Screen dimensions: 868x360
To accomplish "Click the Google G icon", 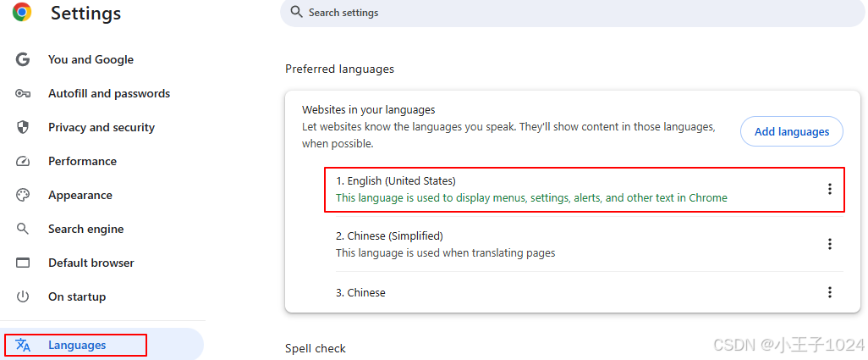I will (x=22, y=59).
